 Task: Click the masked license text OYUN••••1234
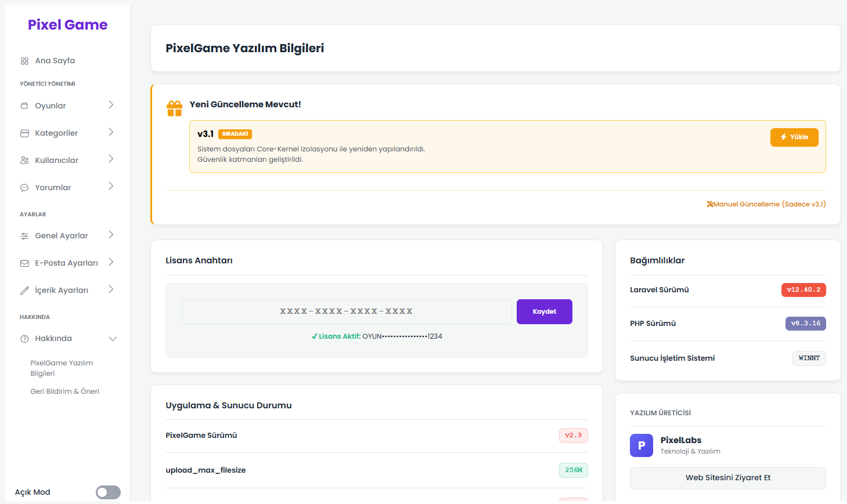(402, 336)
